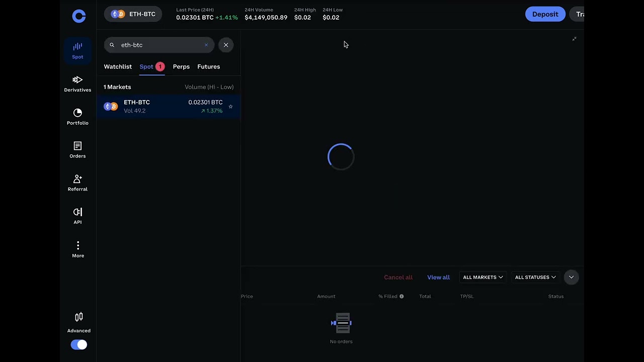Click the Status column header
Screen dimensions: 644x362
pos(556,296)
